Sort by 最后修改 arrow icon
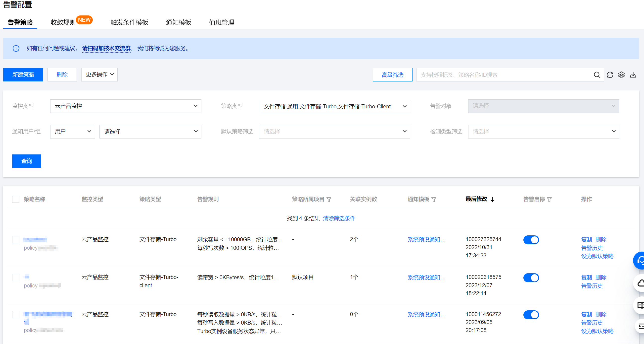This screenshot has height=344, width=644. (x=492, y=200)
